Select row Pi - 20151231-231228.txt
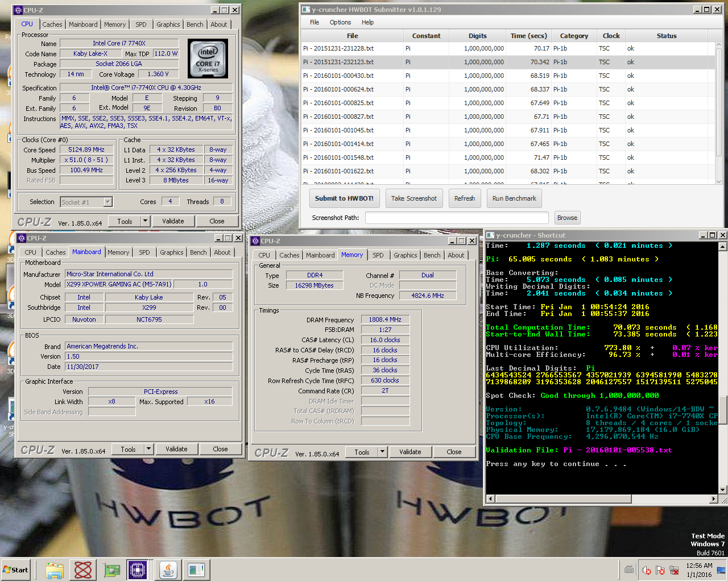The width and height of the screenshot is (728, 582). coord(508,48)
